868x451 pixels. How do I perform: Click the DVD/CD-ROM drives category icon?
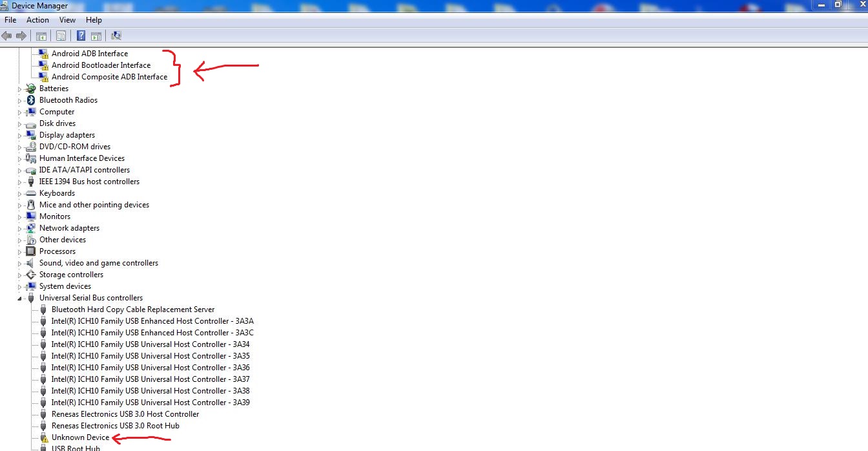(x=30, y=147)
